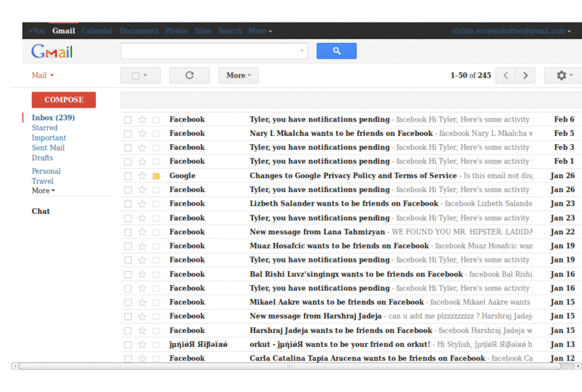The width and height of the screenshot is (582, 392).
Task: Star the Muaz Hosafcic friend request email
Action: (x=142, y=246)
